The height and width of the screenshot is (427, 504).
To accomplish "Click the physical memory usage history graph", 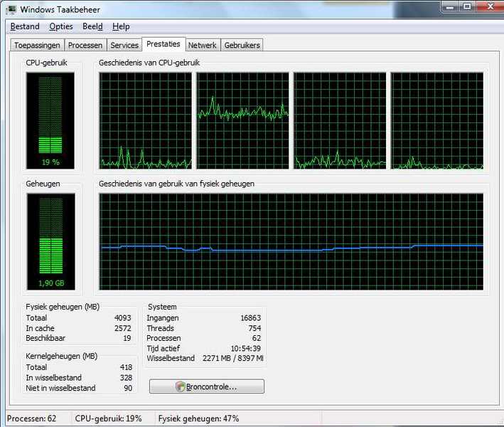I will coord(291,242).
